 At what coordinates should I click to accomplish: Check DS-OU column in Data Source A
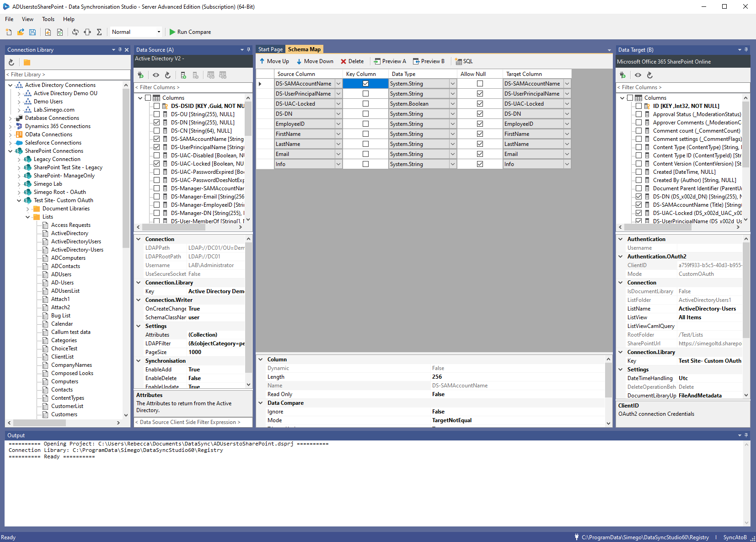pyautogui.click(x=157, y=114)
